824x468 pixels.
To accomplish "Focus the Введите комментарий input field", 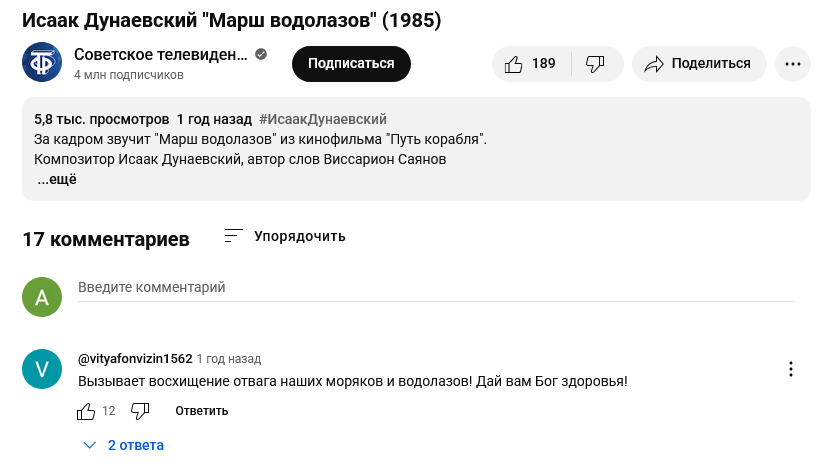I will (436, 288).
